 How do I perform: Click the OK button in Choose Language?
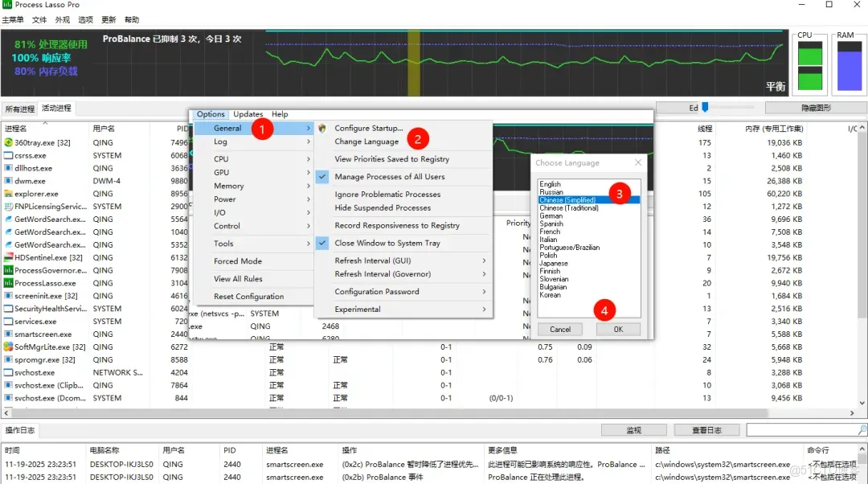(618, 329)
